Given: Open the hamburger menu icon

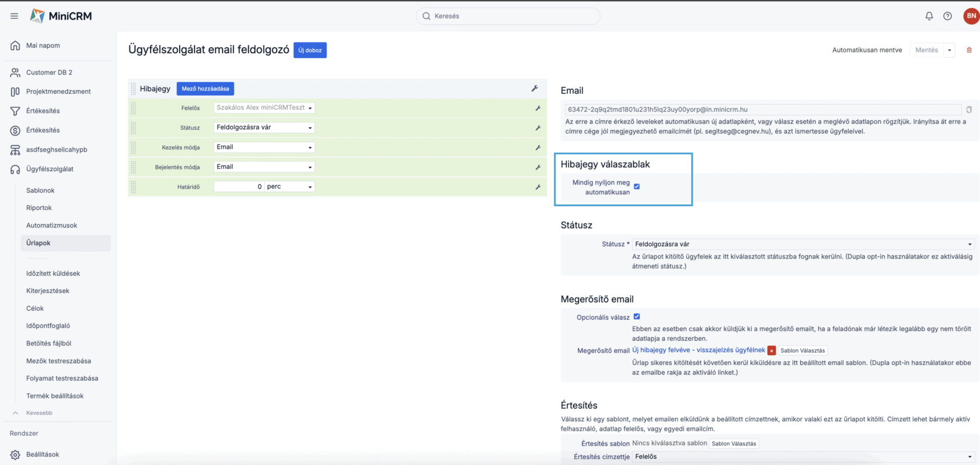Looking at the screenshot, I should pos(14,16).
